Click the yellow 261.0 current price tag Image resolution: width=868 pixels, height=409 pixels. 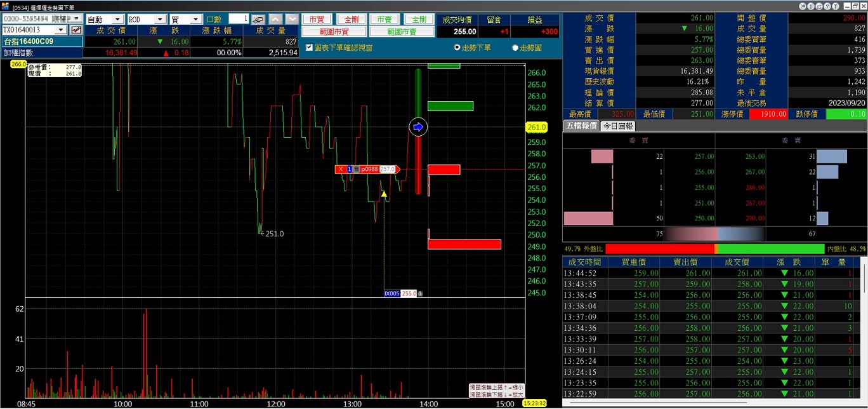(537, 128)
